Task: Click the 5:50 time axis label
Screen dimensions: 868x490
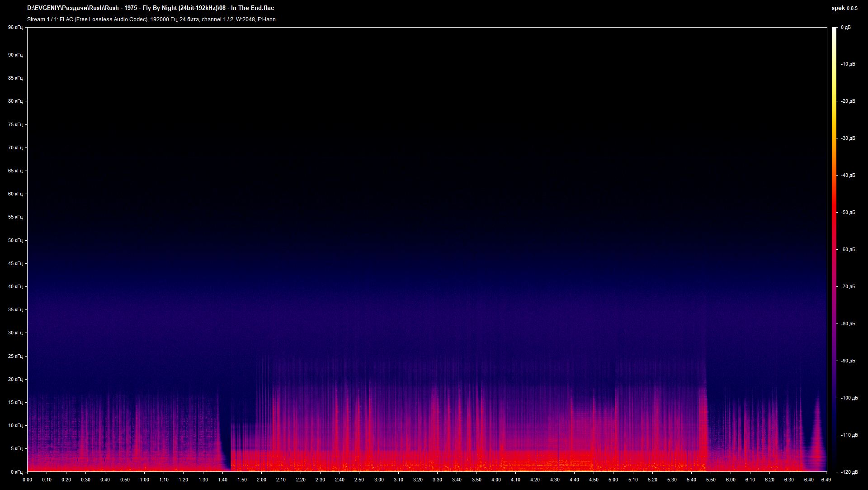Action: pyautogui.click(x=711, y=480)
